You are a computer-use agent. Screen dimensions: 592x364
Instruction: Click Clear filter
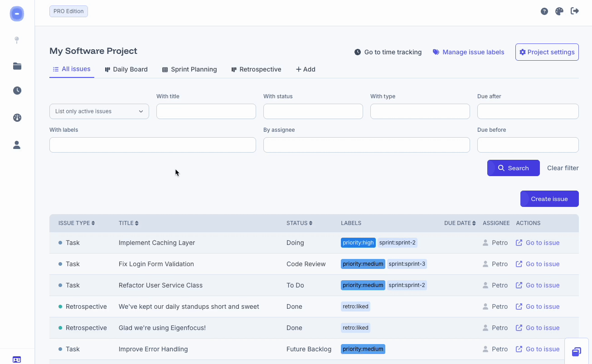(563, 168)
